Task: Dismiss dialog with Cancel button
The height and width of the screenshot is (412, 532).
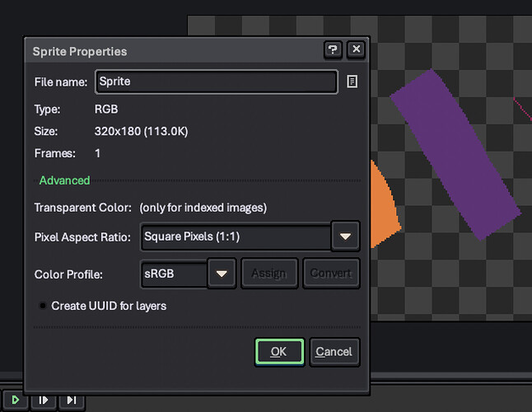Action: pos(334,352)
